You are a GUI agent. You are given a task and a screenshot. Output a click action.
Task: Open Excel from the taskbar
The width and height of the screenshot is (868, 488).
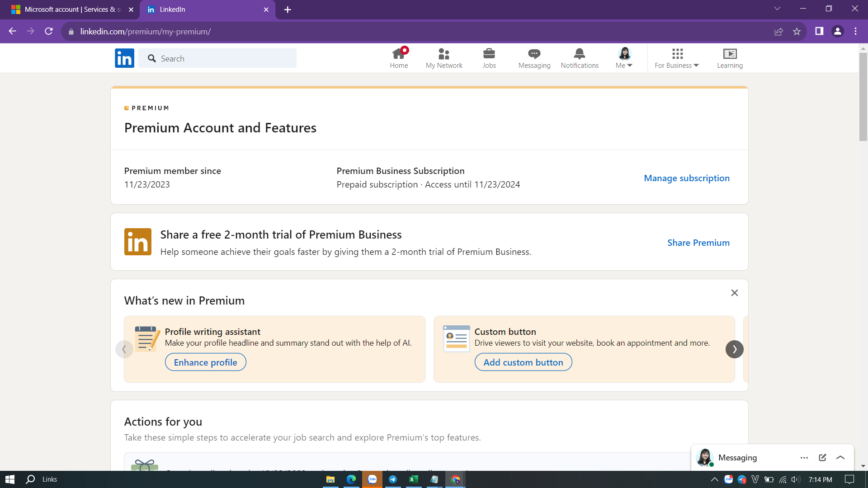414,479
